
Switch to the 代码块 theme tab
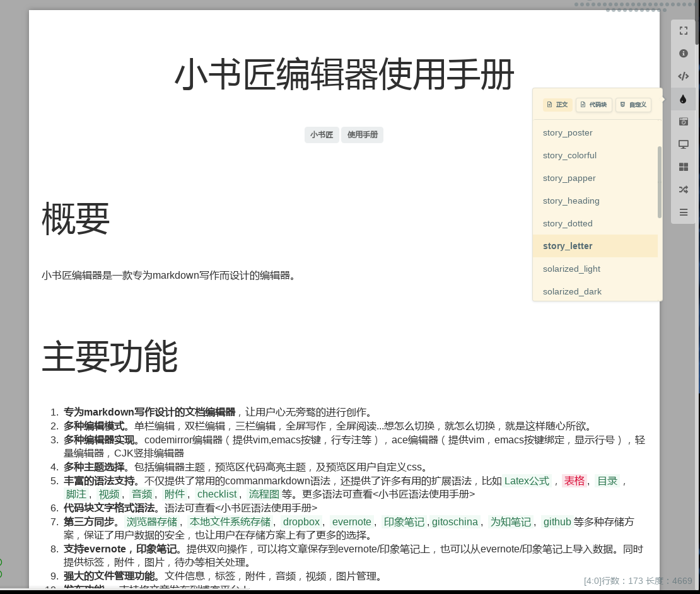pos(593,105)
